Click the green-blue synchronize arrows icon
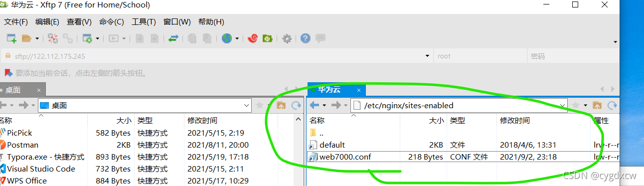Viewport: 644px width, 186px height. [x=173, y=38]
